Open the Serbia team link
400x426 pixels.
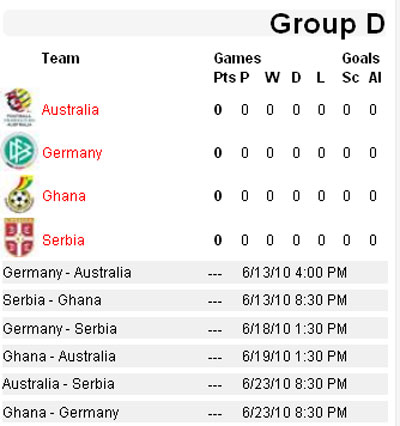(x=63, y=240)
